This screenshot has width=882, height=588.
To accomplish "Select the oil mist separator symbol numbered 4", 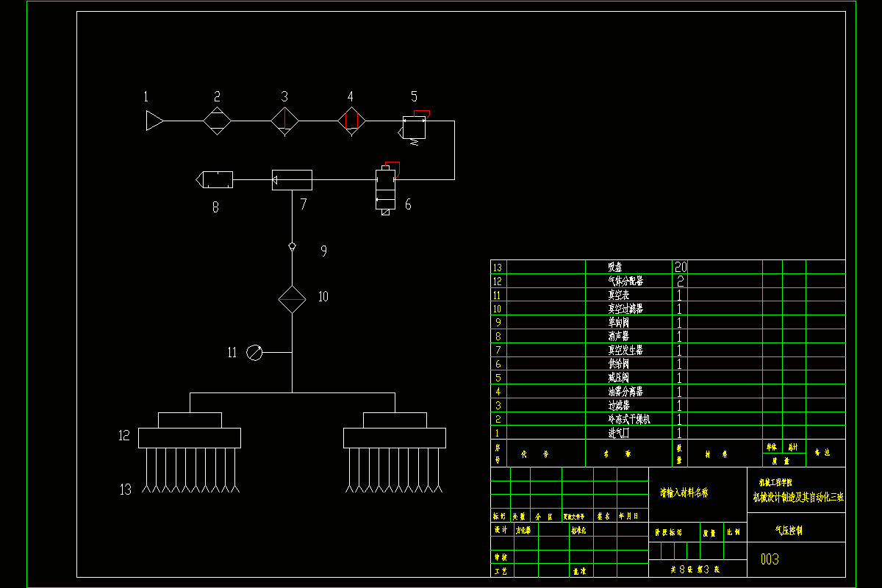I will click(x=351, y=121).
